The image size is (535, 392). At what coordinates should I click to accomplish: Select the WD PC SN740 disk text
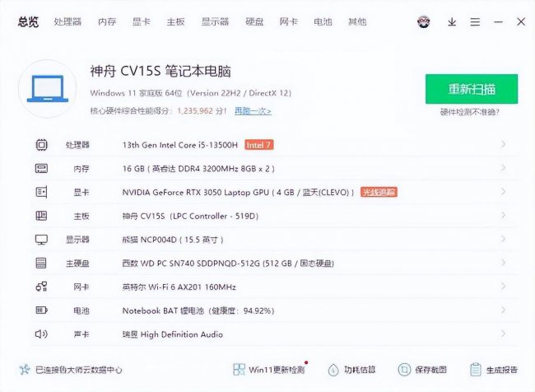pyautogui.click(x=228, y=264)
